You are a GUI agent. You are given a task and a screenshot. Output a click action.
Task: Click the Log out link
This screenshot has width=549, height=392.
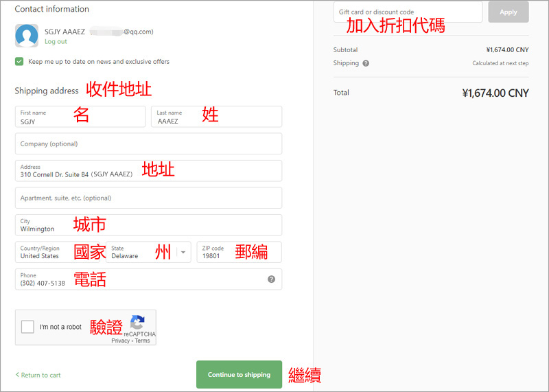(56, 42)
